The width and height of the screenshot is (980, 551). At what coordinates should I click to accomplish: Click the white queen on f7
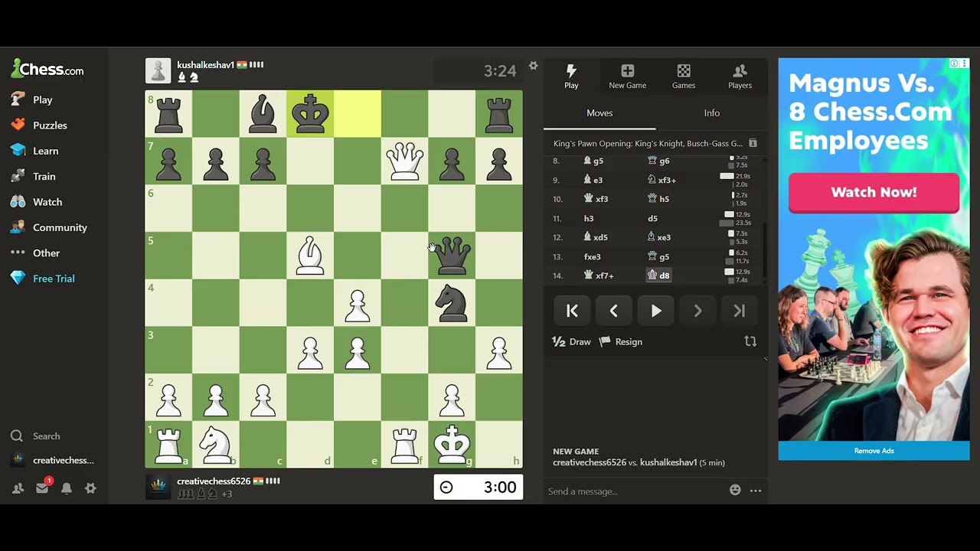(x=404, y=161)
